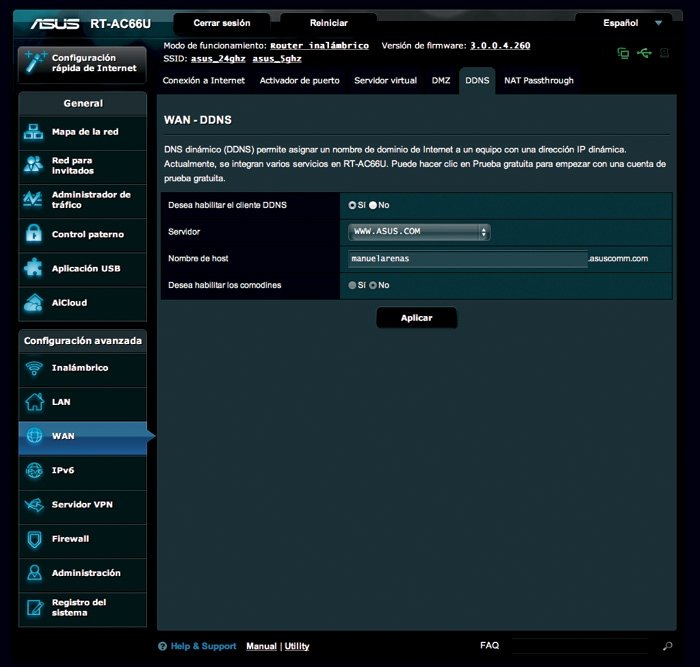Click the greyed printer status icon
The image size is (700, 667).
click(x=664, y=53)
